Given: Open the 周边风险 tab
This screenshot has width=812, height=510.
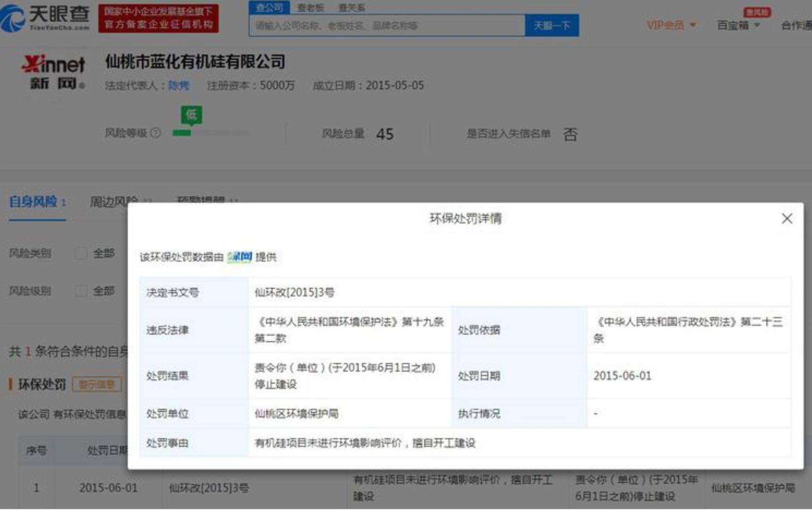Looking at the screenshot, I should click(x=113, y=202).
